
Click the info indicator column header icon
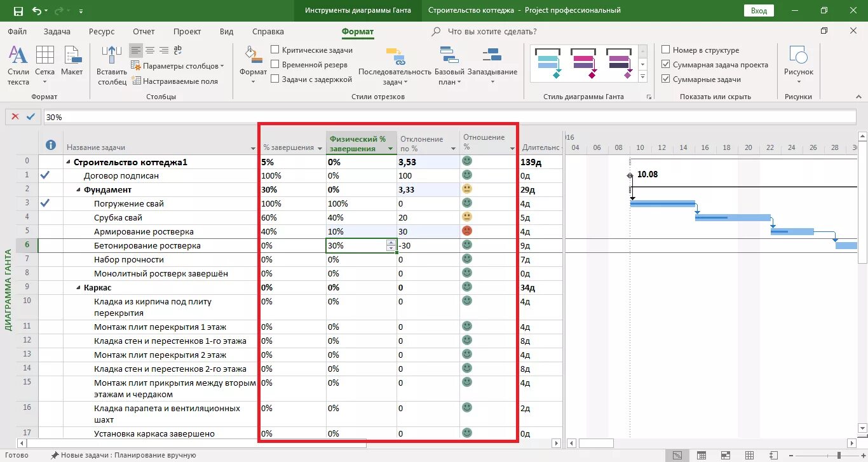[x=51, y=146]
